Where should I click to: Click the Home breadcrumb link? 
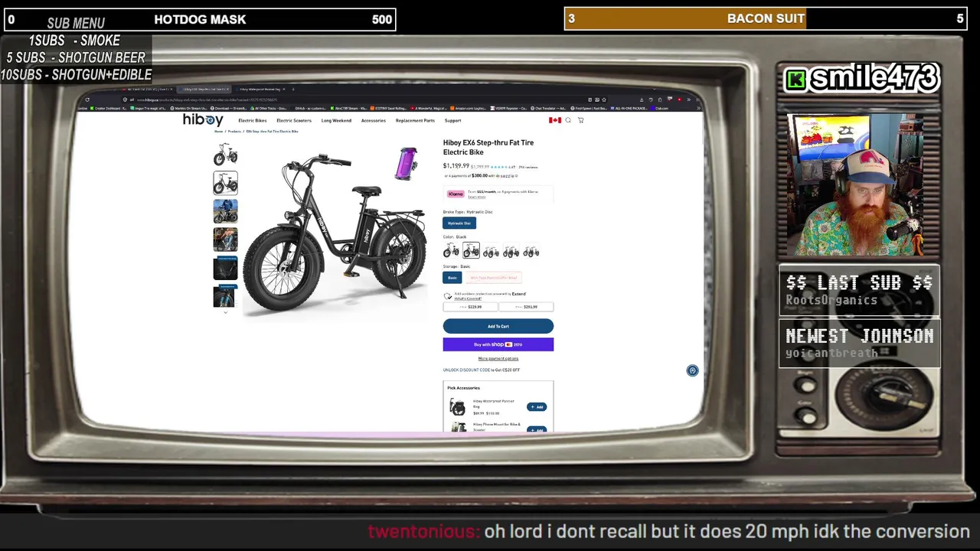pyautogui.click(x=218, y=132)
